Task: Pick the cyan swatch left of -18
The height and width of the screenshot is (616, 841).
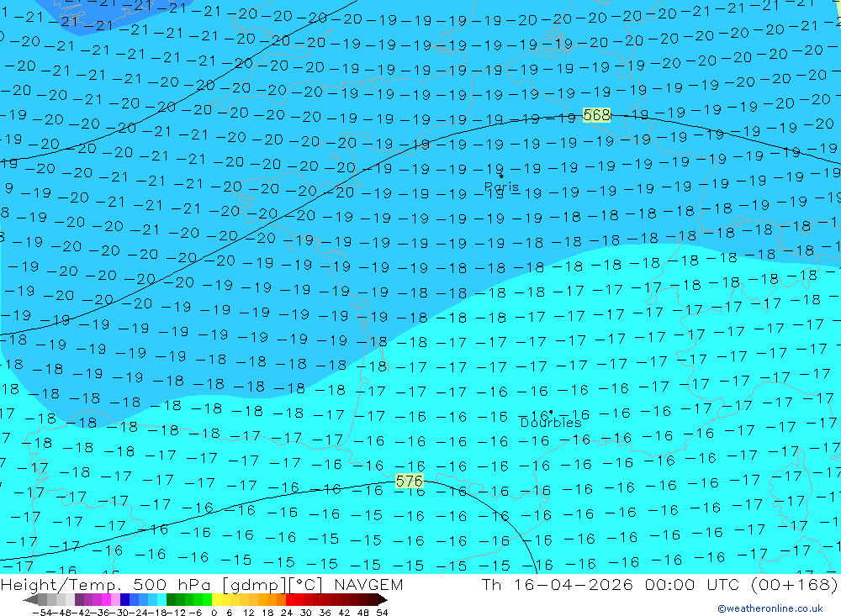Action: click(161, 600)
